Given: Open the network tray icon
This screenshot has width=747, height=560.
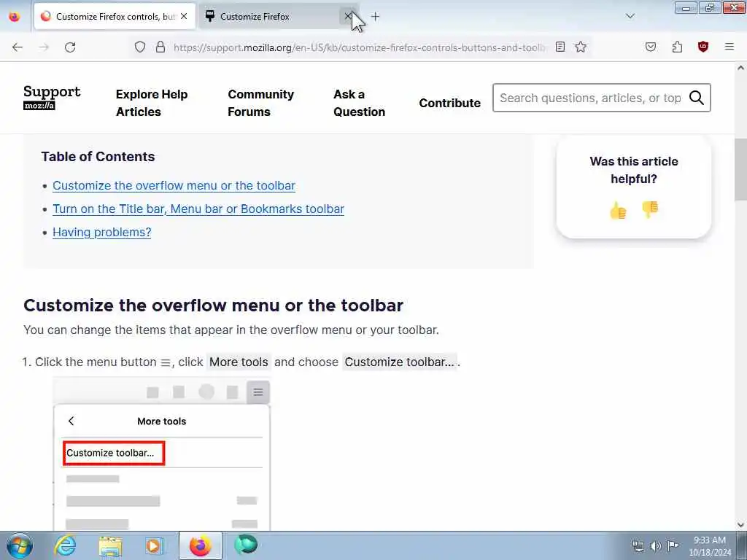Looking at the screenshot, I should [x=638, y=546].
